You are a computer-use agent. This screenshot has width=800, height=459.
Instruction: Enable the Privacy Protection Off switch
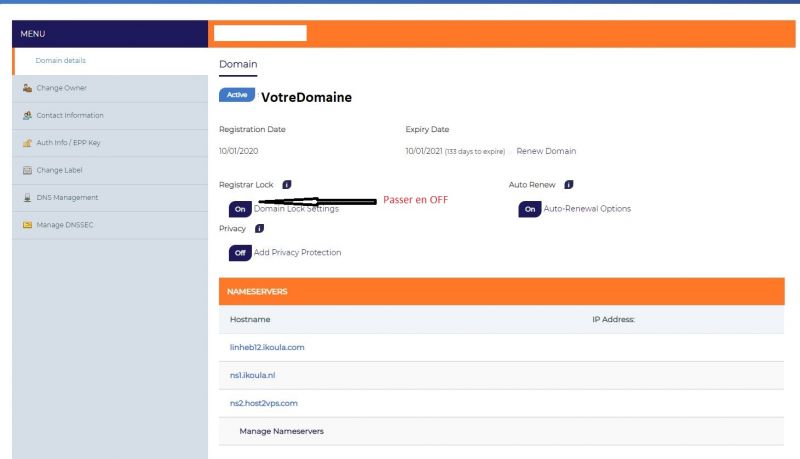[x=240, y=253]
